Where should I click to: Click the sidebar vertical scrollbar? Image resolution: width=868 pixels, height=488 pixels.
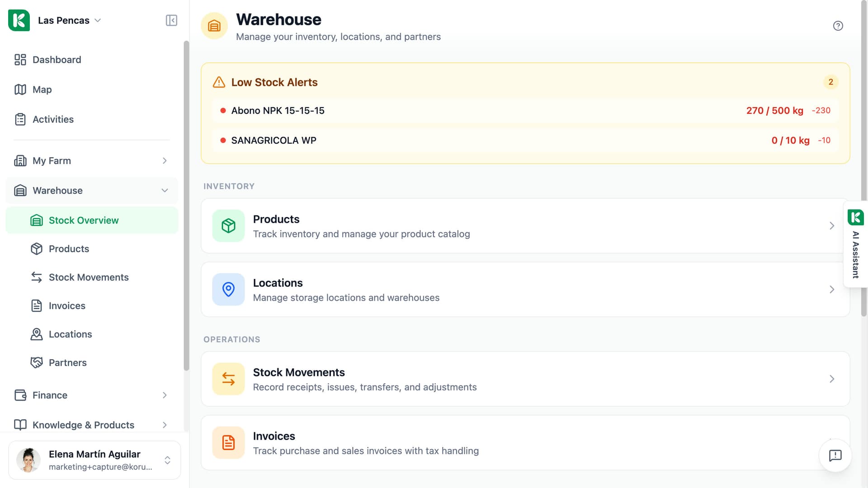pos(186,206)
